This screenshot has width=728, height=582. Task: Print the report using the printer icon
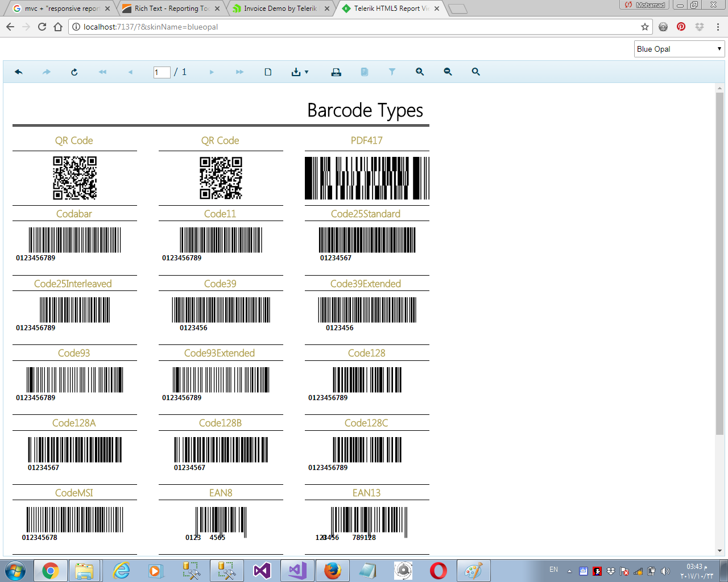click(x=336, y=72)
